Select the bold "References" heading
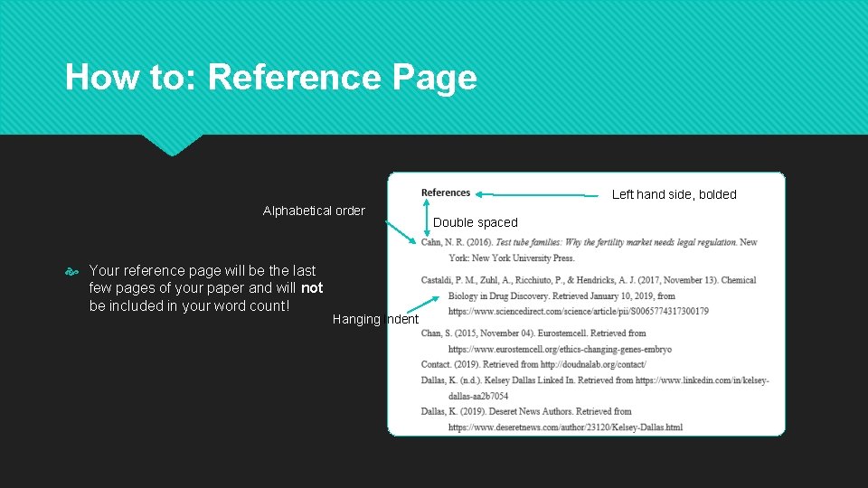The width and height of the screenshot is (868, 488). coord(446,192)
